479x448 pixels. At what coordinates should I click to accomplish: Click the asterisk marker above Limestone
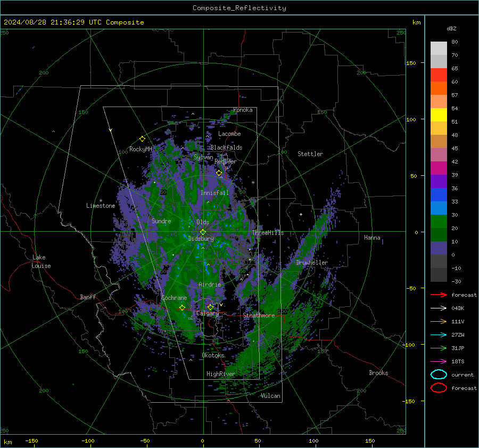101,201
